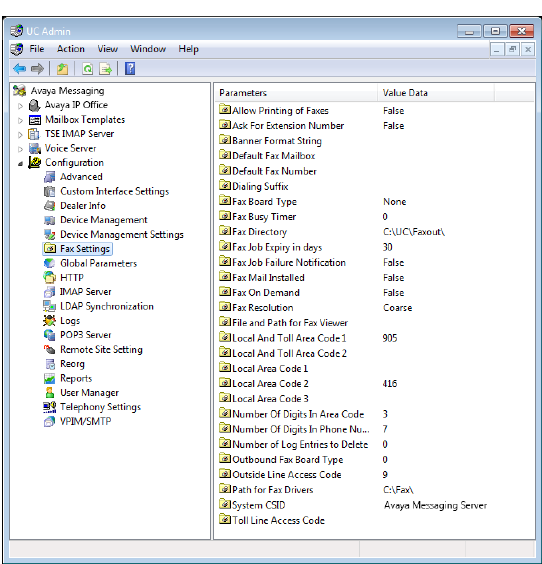542x564 pixels.
Task: Expand the Mailbox Templates node
Action: pos(21,120)
